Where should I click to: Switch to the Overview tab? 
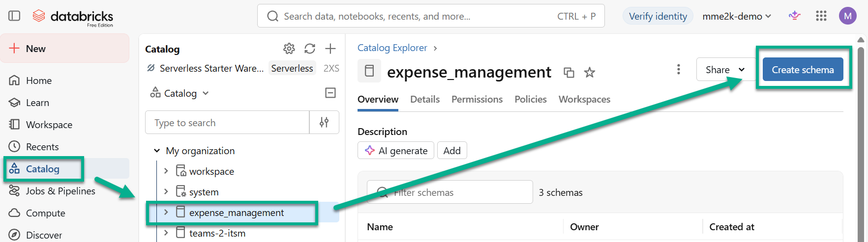[378, 99]
